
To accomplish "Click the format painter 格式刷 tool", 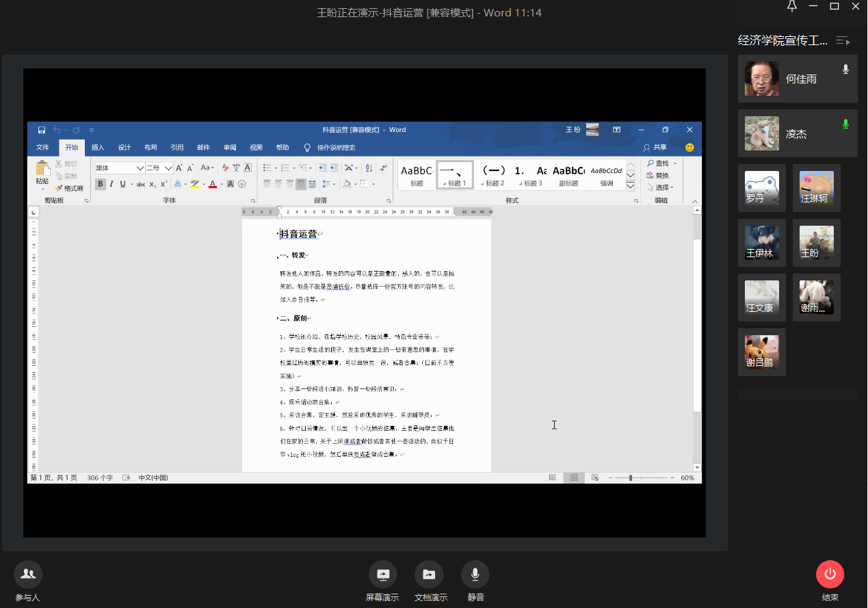I will pos(69,188).
